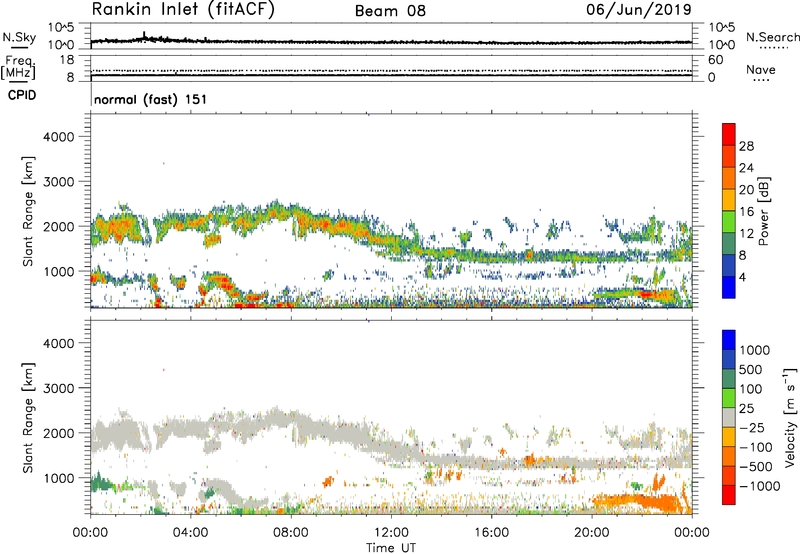The height and width of the screenshot is (554, 800).
Task: Click the "08:00" time tick label
Action: pos(291,533)
